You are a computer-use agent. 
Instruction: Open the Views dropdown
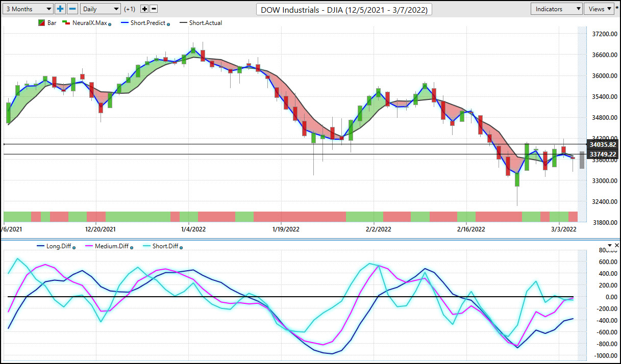tap(599, 9)
